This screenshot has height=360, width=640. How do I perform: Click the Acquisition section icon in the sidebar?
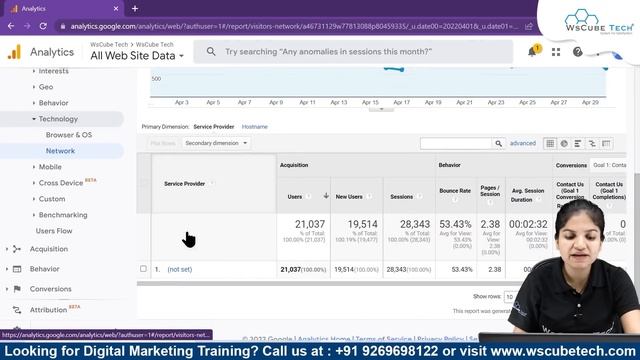point(17,249)
